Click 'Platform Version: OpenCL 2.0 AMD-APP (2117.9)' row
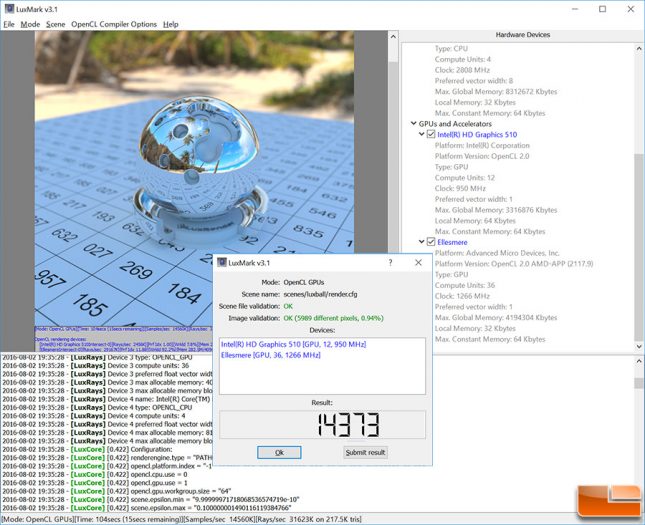This screenshot has height=525, width=645. point(514,264)
